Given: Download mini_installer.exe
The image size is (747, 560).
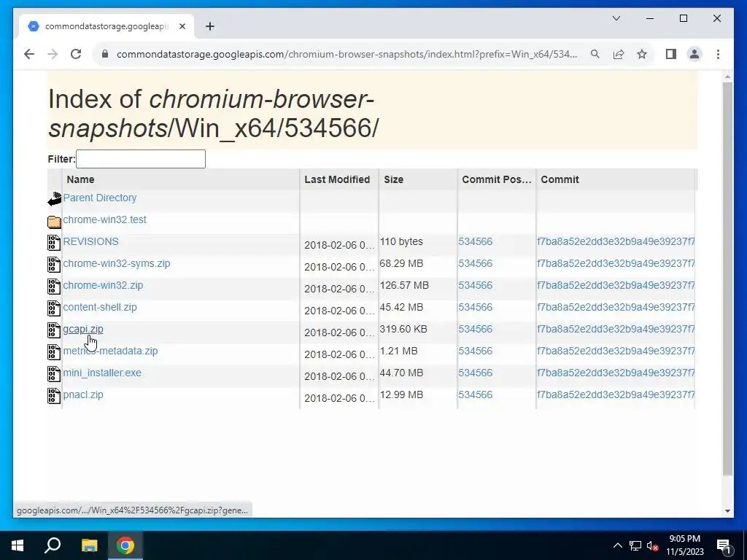Looking at the screenshot, I should 102,373.
